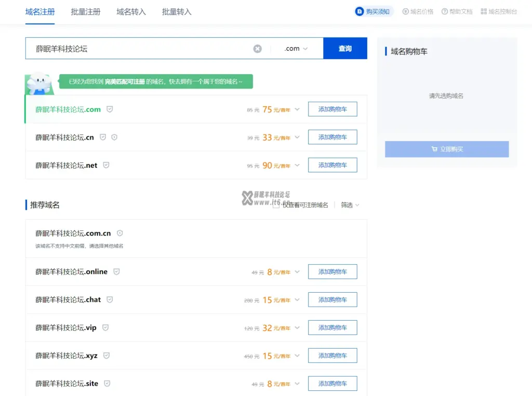
Task: Click the shield icon beside 薛眠羊科技论坛.online
Action: tap(116, 271)
